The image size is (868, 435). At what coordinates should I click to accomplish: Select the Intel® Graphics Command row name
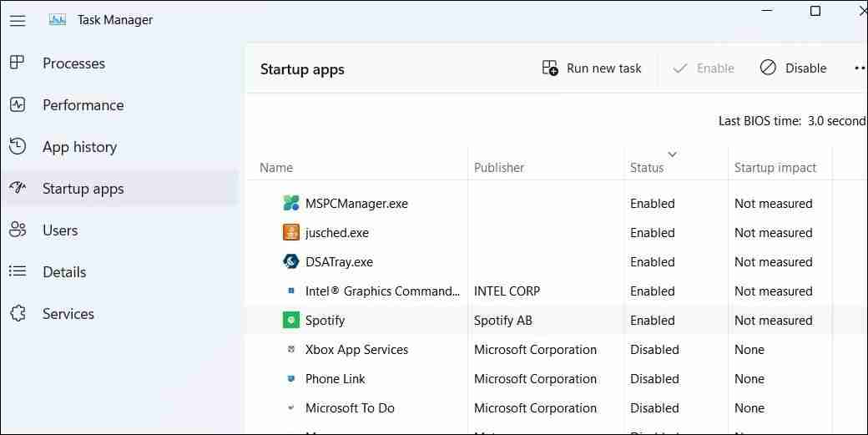click(382, 291)
